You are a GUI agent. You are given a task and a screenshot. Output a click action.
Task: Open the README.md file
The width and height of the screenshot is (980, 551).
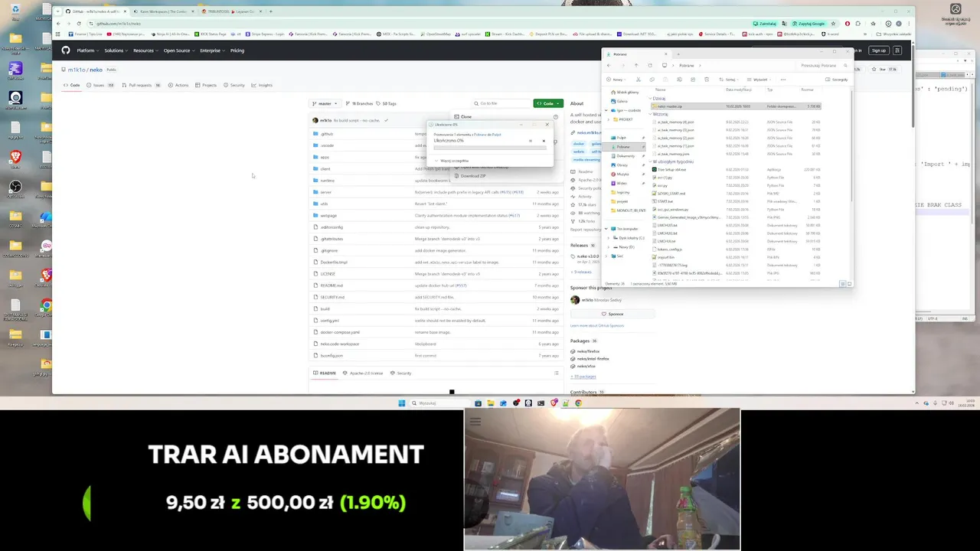coord(332,285)
